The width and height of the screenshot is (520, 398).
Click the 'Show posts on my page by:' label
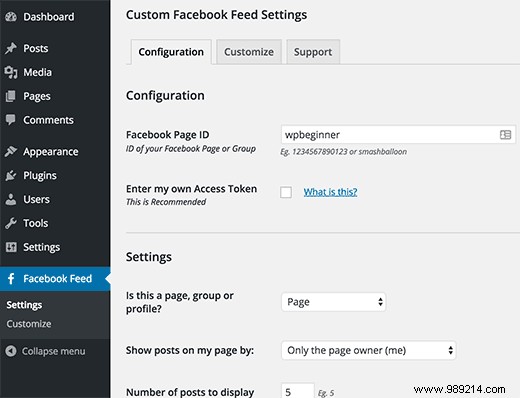click(190, 350)
